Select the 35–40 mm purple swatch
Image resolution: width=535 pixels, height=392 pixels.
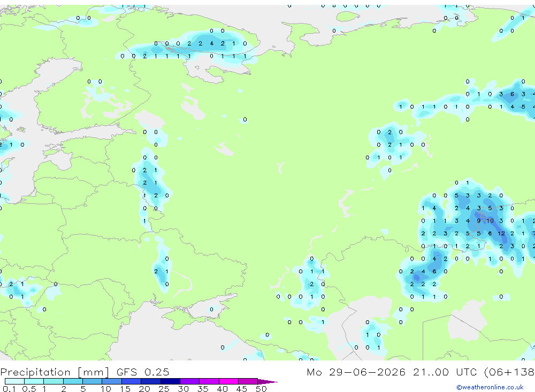pyautogui.click(x=209, y=381)
